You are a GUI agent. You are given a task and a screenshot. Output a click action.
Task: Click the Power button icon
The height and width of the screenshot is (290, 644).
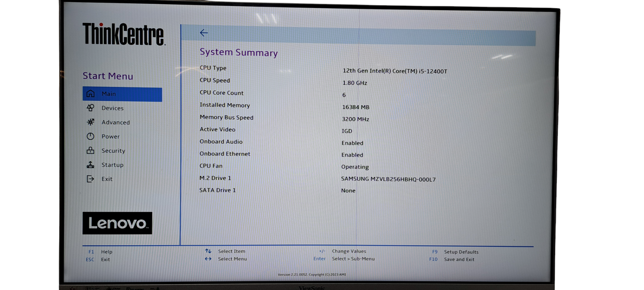[90, 136]
